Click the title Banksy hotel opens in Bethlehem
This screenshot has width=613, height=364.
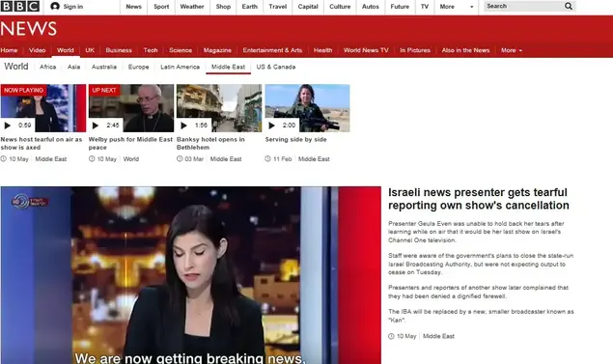pos(210,144)
